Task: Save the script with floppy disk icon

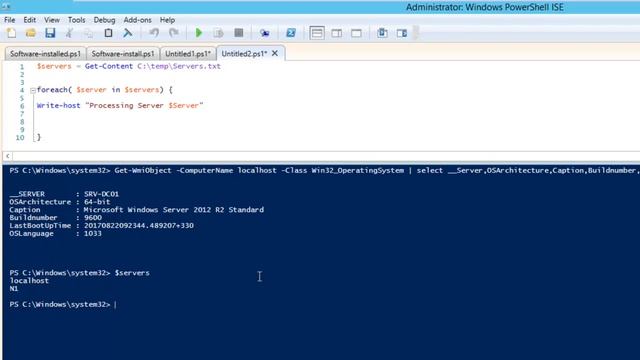Action: point(50,33)
